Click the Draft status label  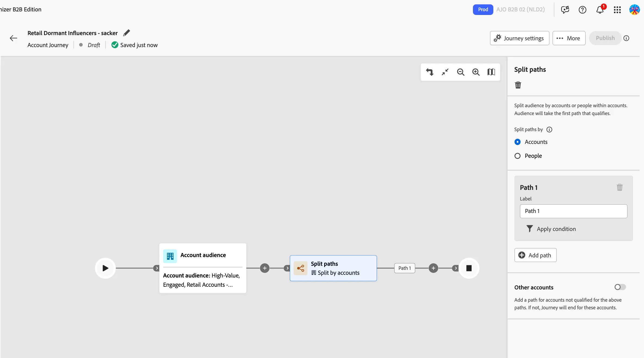coord(94,45)
